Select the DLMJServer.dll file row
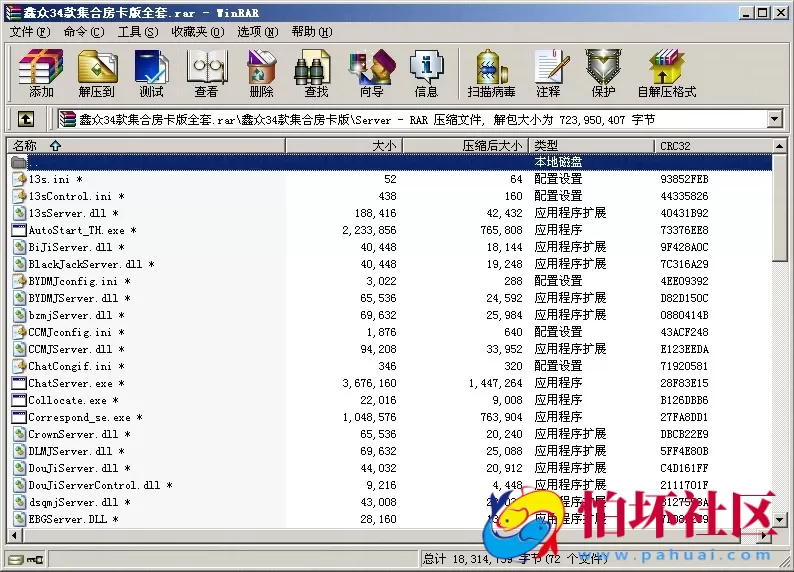This screenshot has width=794, height=572. click(390, 451)
